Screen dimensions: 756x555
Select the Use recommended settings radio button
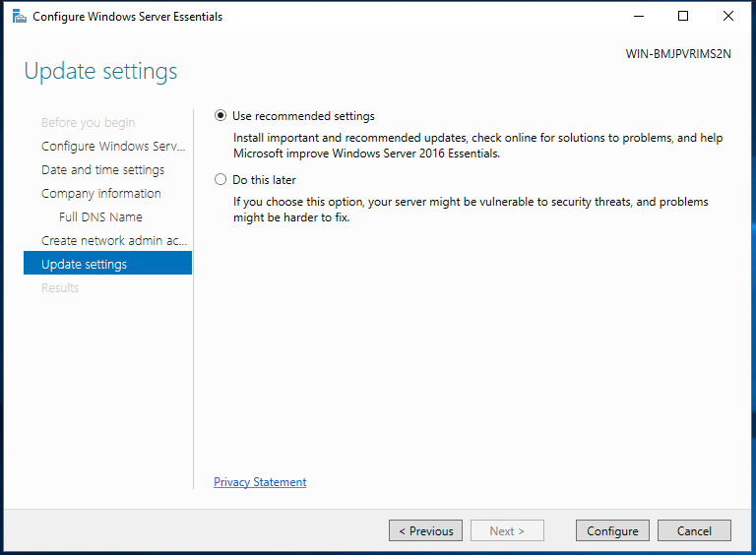click(x=220, y=116)
